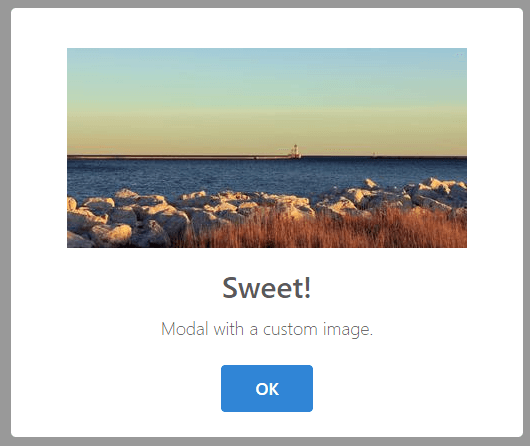
Task: Click the lighthouse in the photo
Action: tap(295, 151)
